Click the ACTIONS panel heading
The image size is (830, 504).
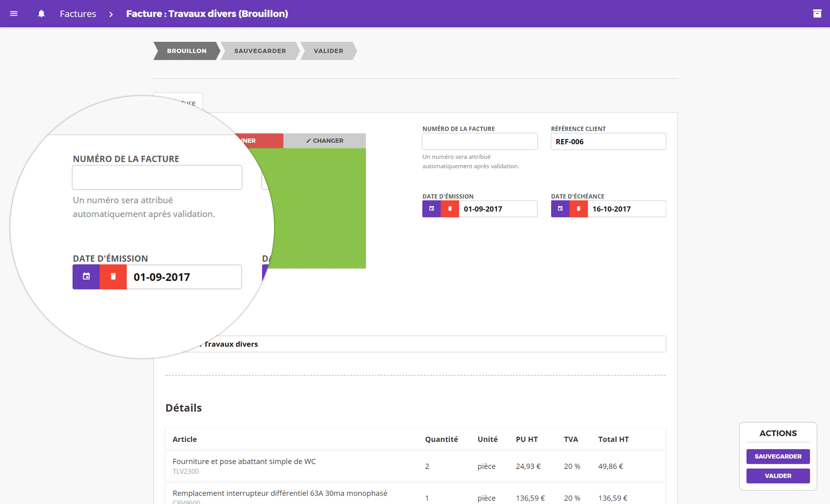click(x=778, y=433)
